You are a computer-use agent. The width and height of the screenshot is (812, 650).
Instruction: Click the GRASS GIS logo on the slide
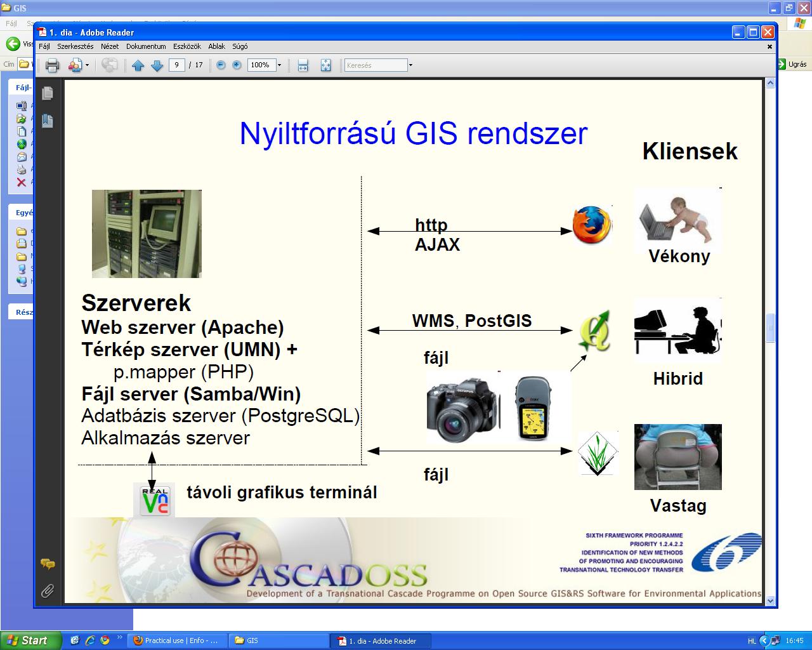tap(598, 453)
